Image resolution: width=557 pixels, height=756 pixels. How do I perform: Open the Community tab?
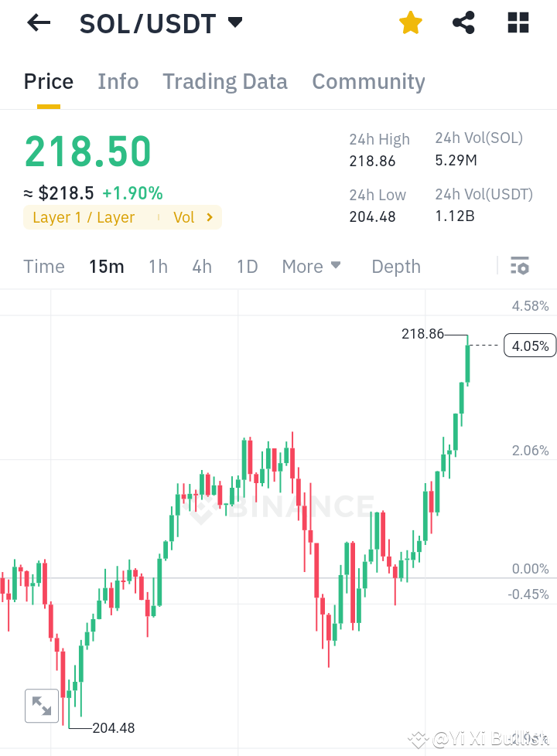tap(368, 81)
